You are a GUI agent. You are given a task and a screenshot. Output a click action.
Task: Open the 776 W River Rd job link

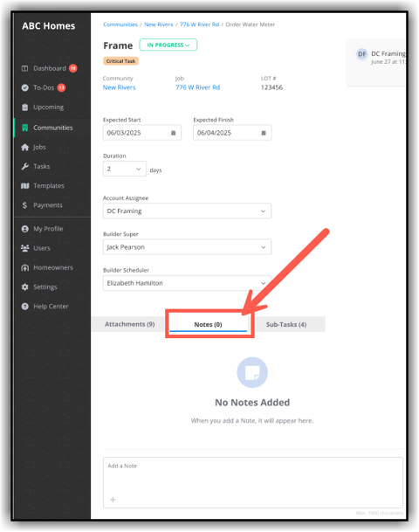[x=197, y=87]
